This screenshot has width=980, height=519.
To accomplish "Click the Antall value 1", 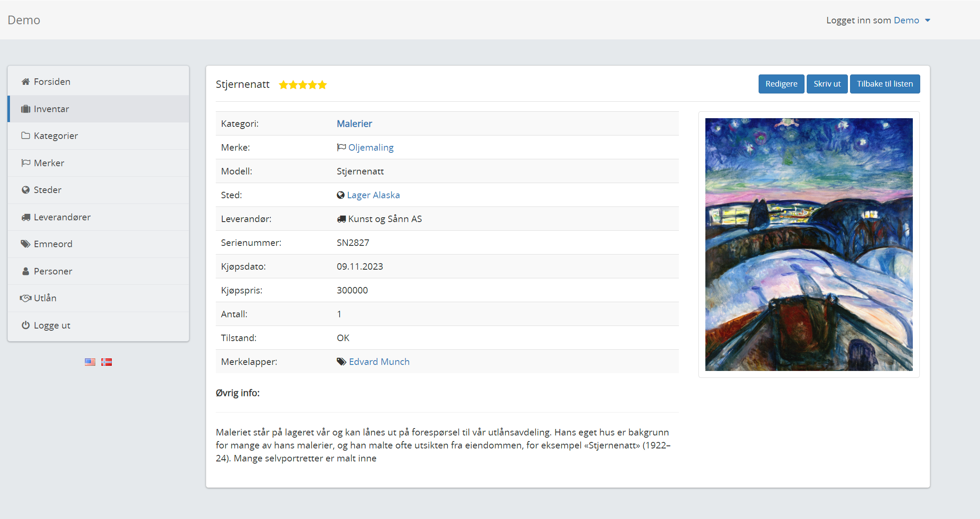I will [x=339, y=314].
